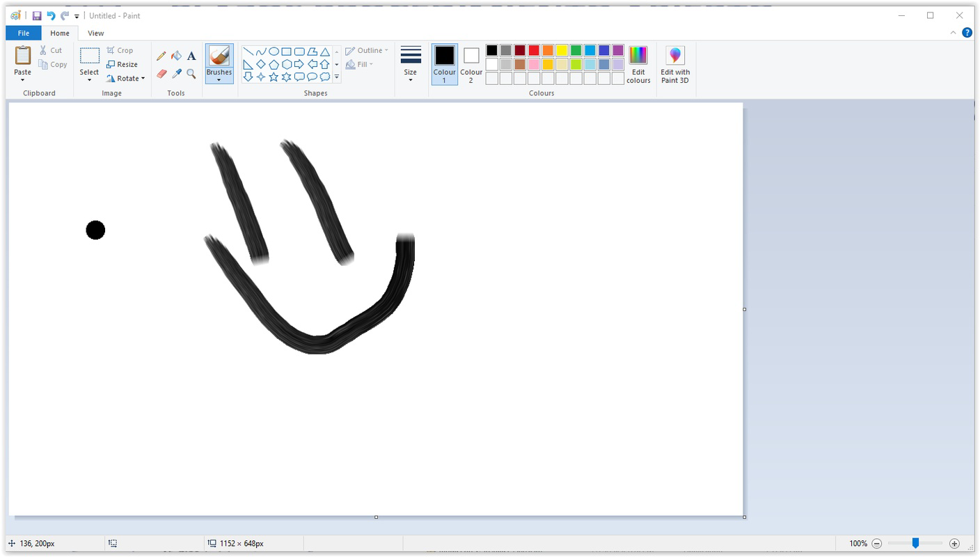This screenshot has width=980, height=557.
Task: Save the drawing from quick access toolbar
Action: tap(37, 15)
